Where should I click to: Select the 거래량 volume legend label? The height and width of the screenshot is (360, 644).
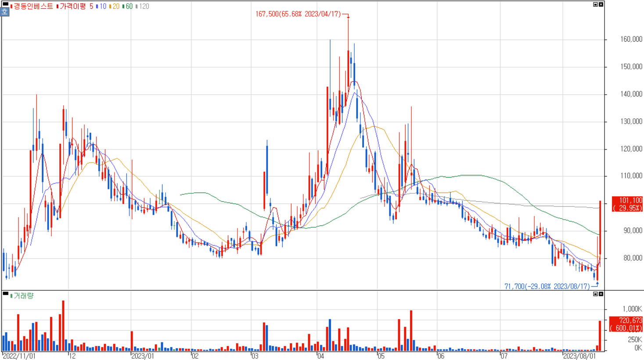pos(24,296)
